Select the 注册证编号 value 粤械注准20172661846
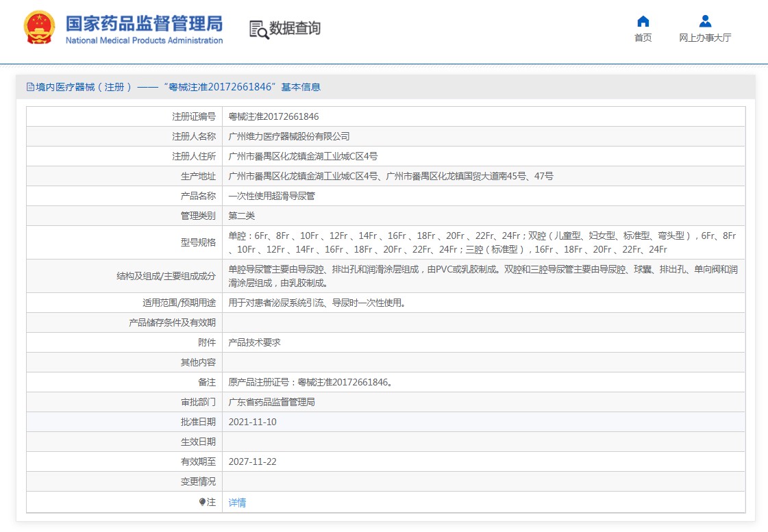Image resolution: width=768 pixels, height=532 pixels. (273, 117)
